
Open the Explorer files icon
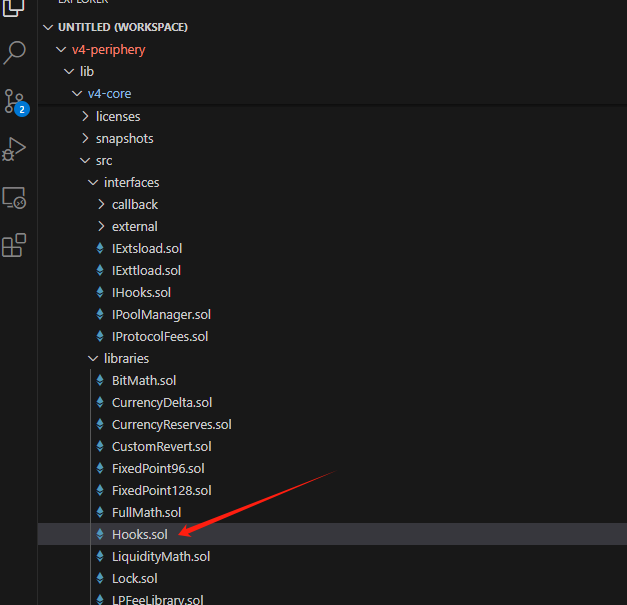point(13,7)
